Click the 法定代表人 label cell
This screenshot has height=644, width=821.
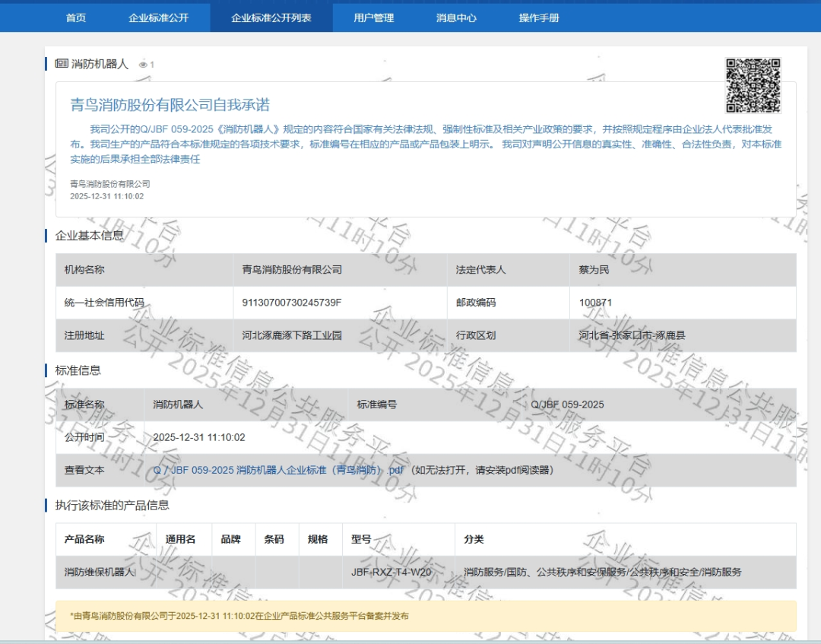(x=509, y=270)
